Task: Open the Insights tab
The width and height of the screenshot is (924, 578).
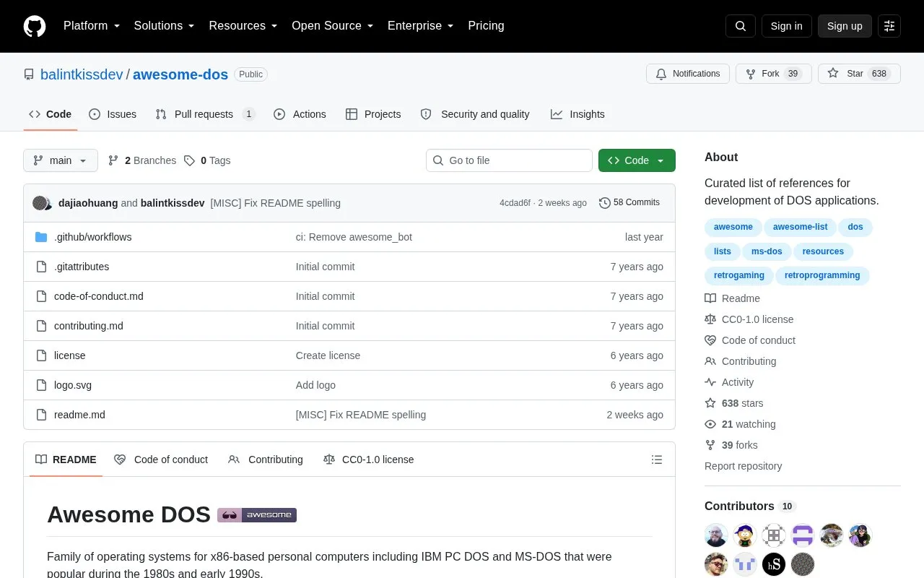Action: 577,114
